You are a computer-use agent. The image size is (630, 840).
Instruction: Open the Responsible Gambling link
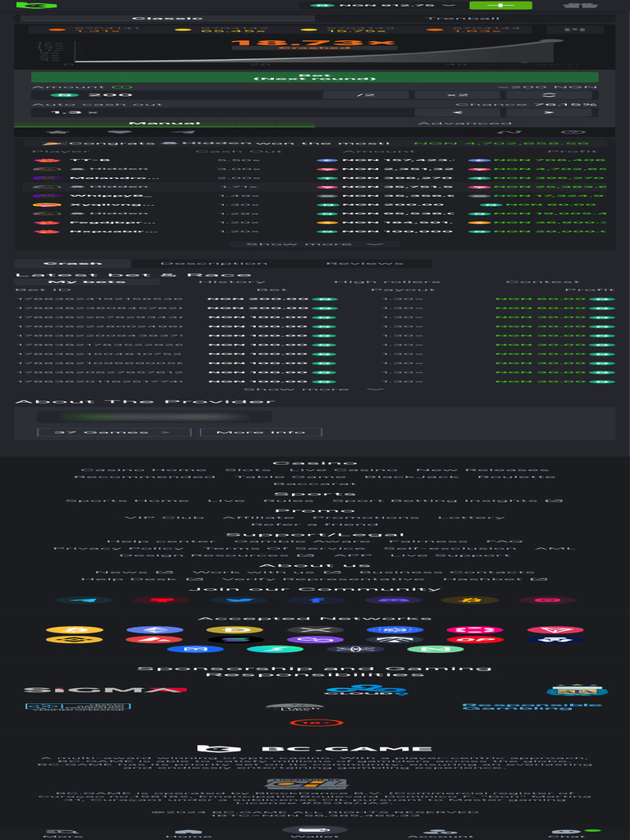click(x=532, y=706)
